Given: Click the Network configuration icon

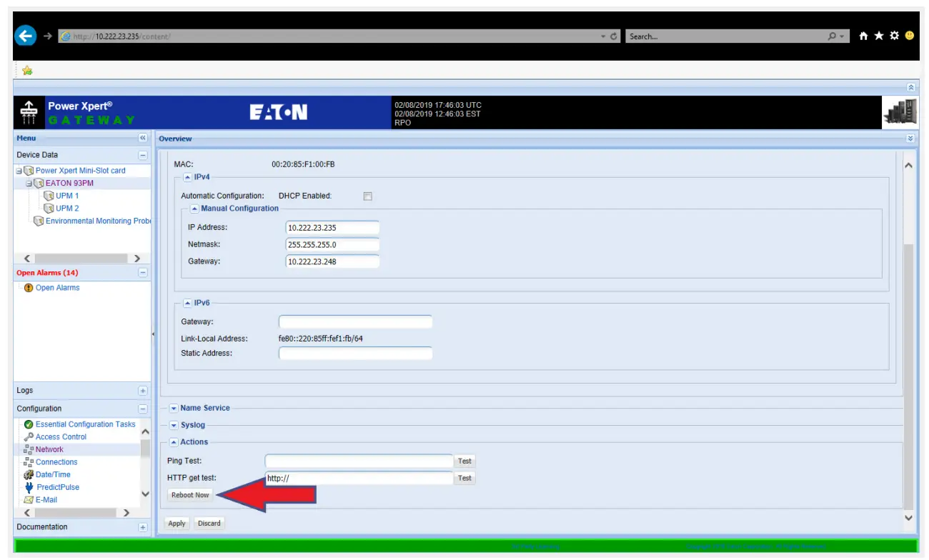Looking at the screenshot, I should click(29, 449).
